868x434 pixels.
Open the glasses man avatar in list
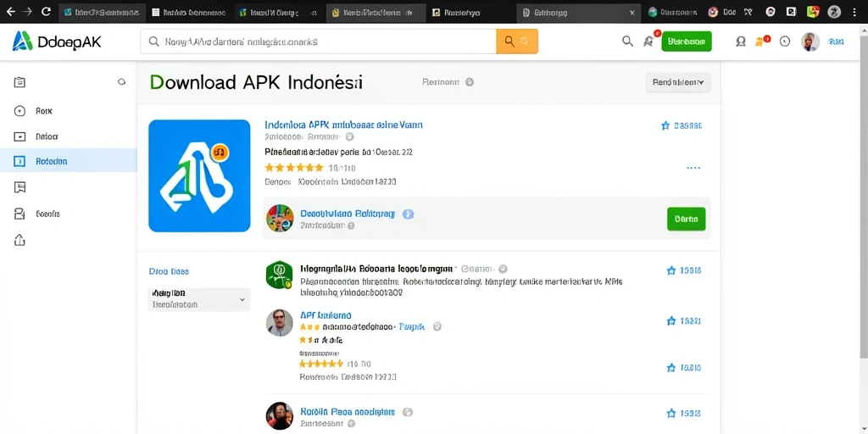click(280, 323)
